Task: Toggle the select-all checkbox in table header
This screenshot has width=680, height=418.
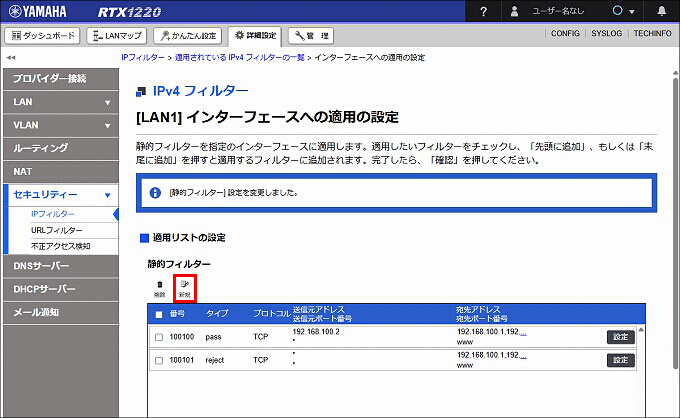Action: [x=159, y=315]
